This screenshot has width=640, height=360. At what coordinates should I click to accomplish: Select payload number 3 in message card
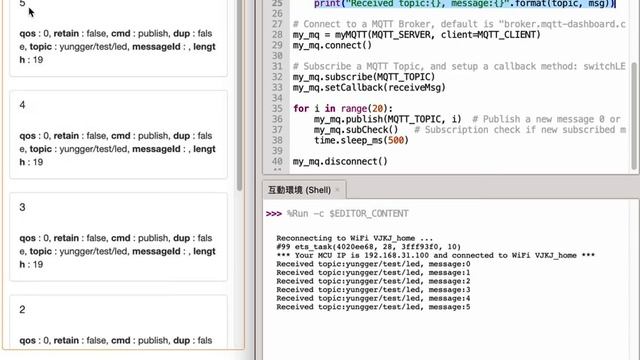pos(22,207)
